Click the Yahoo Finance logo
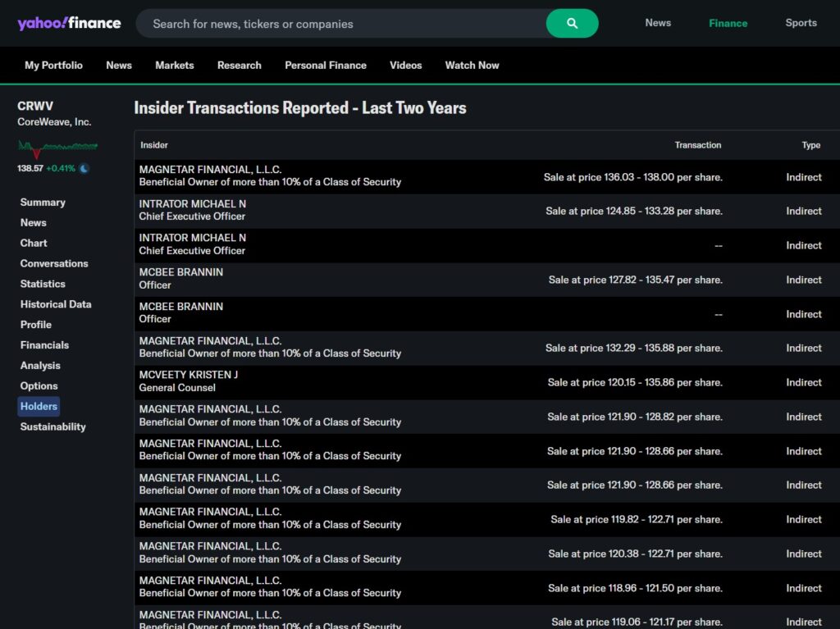Viewport: 840px width, 629px height. point(69,23)
